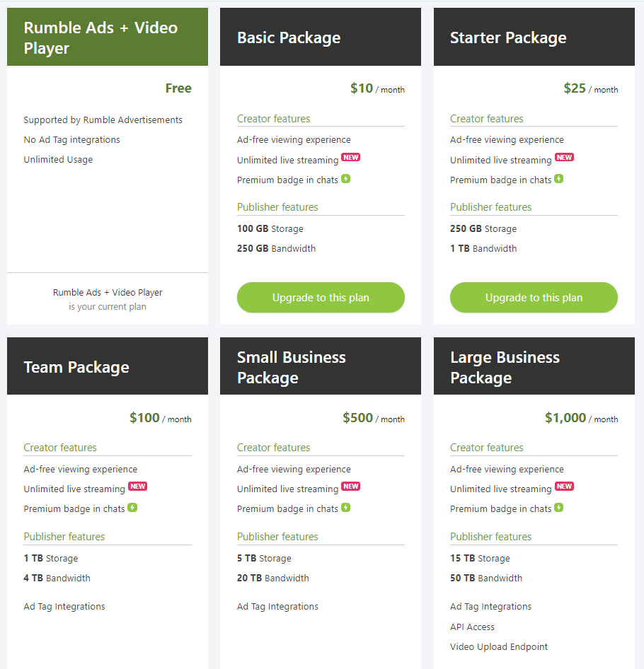Click the $100 / month price
The width and height of the screenshot is (644, 669).
[x=161, y=418]
